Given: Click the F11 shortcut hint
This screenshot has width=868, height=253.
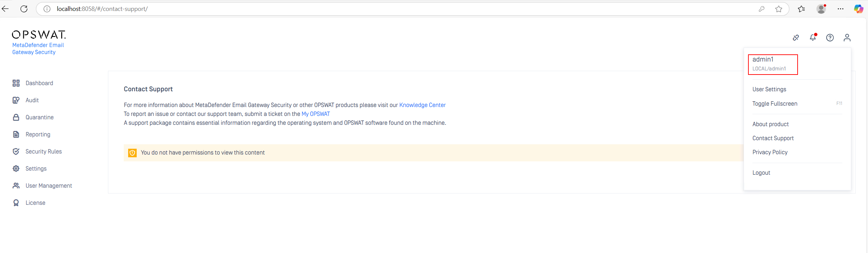Looking at the screenshot, I should point(839,104).
